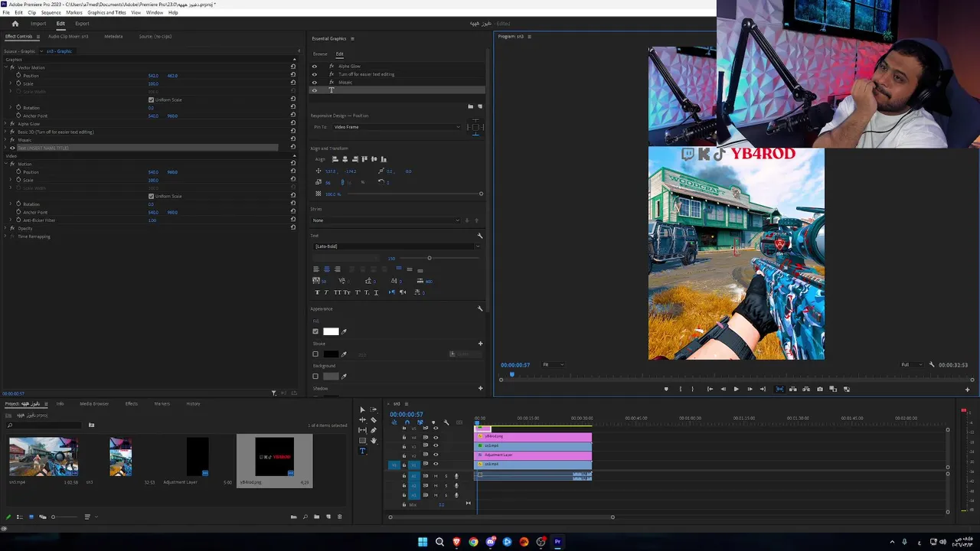Screen dimensions: 980x551
Task: Select Adjustment Layer clip in timeline
Action: 533,455
